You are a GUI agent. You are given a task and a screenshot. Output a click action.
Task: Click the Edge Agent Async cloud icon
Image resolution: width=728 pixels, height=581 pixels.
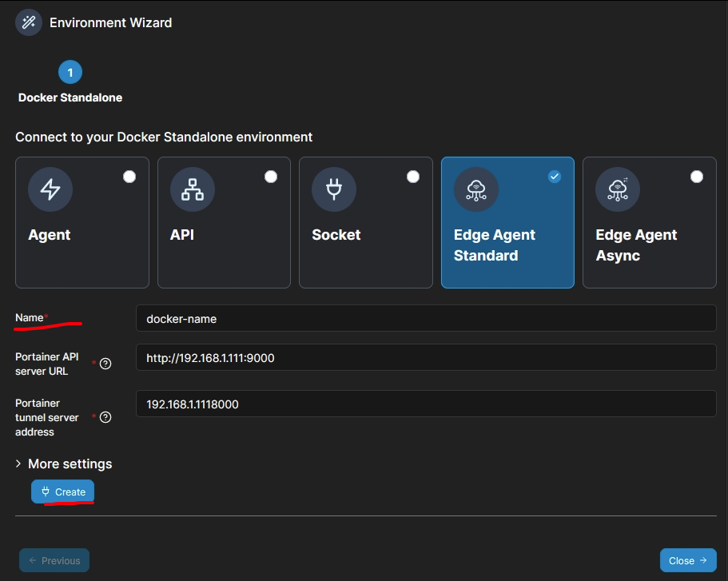(618, 189)
